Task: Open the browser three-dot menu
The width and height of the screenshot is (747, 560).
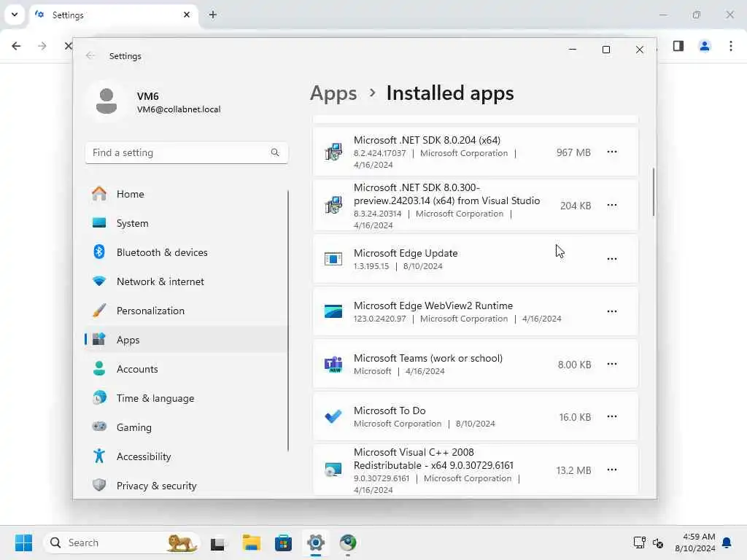Action: tap(731, 46)
